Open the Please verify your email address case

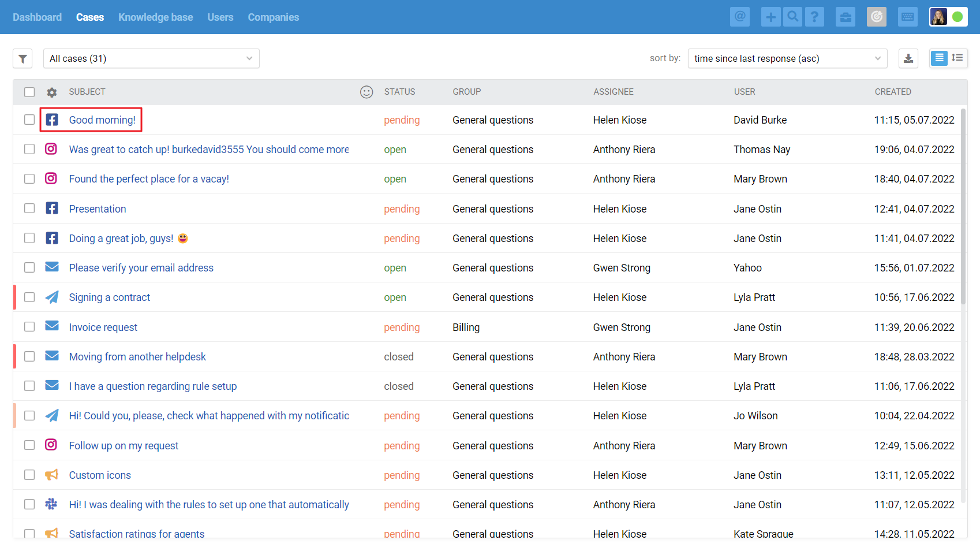pos(141,268)
